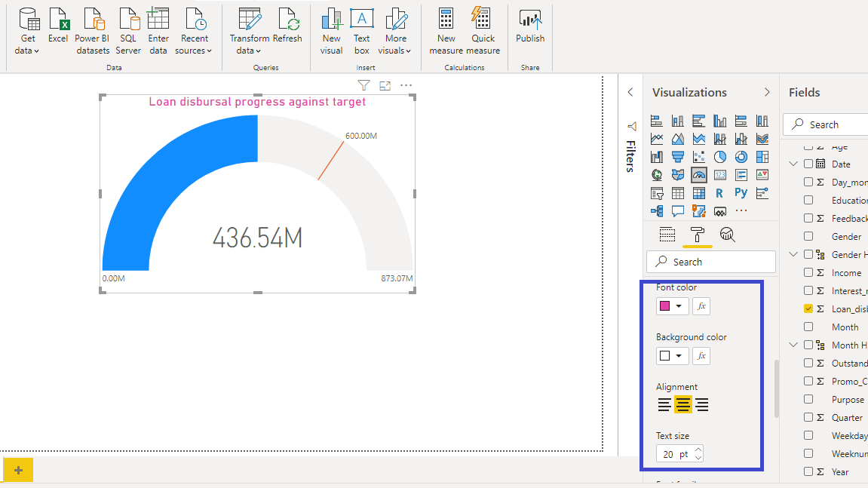The height and width of the screenshot is (488, 868).
Task: Click the Refresh button
Action: [287, 26]
